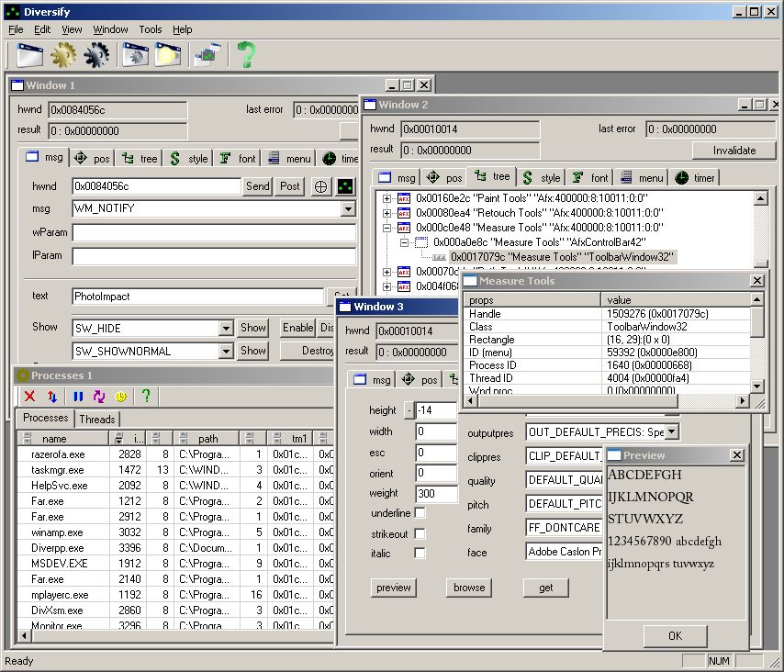The width and height of the screenshot is (784, 672).
Task: Click the yellow clock icon in Processes toolbar
Action: [121, 397]
